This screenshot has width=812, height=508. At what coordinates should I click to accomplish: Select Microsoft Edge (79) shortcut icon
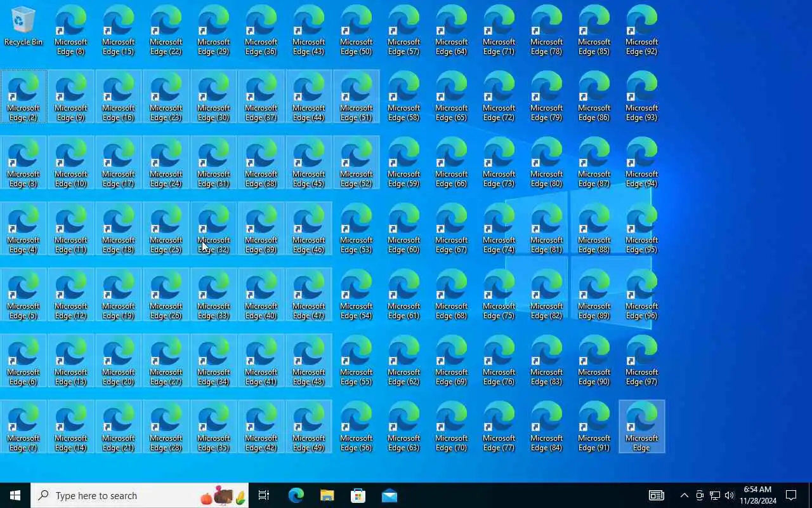(547, 97)
